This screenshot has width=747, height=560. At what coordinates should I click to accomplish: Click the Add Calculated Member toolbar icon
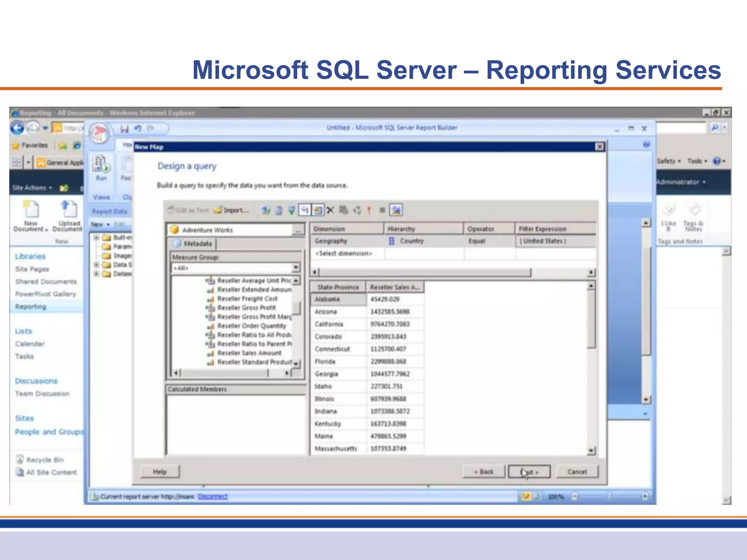pos(279,210)
